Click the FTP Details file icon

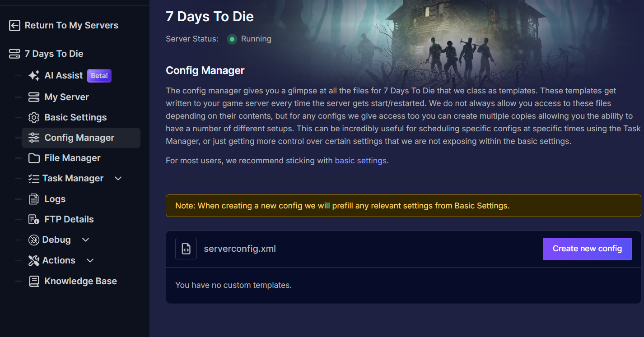[34, 219]
